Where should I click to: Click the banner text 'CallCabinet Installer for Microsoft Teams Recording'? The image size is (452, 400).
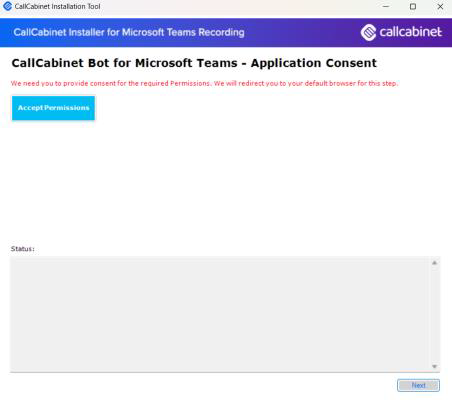[x=129, y=32]
